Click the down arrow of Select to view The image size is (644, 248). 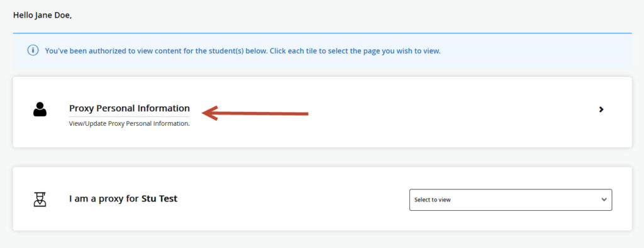604,200
